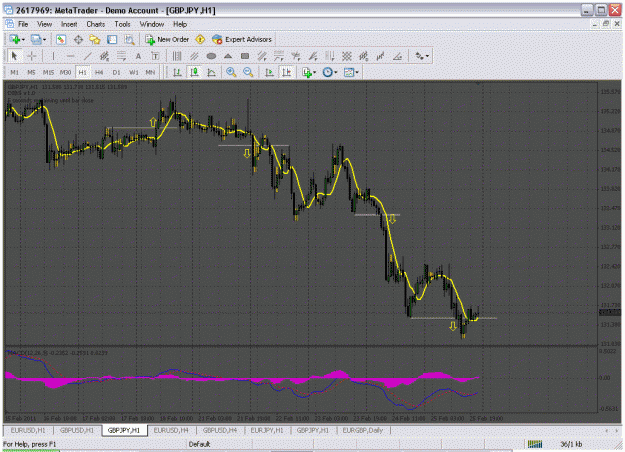
Task: Toggle the Terminal window icon
Action: point(112,39)
